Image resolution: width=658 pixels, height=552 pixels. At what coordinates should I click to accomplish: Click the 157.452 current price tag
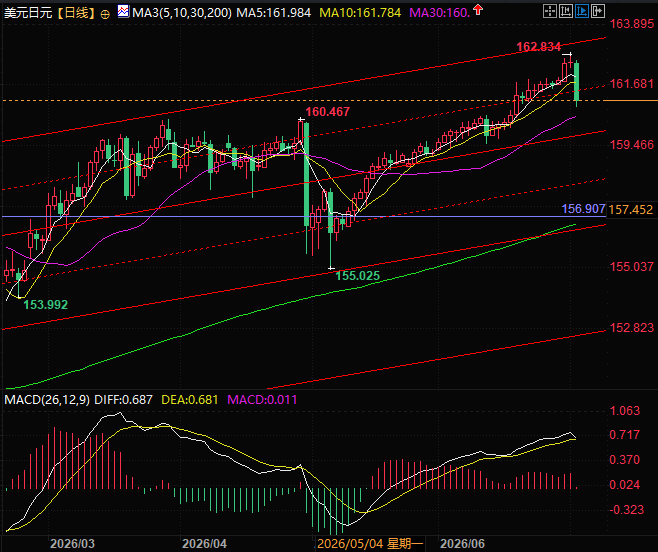(631, 209)
